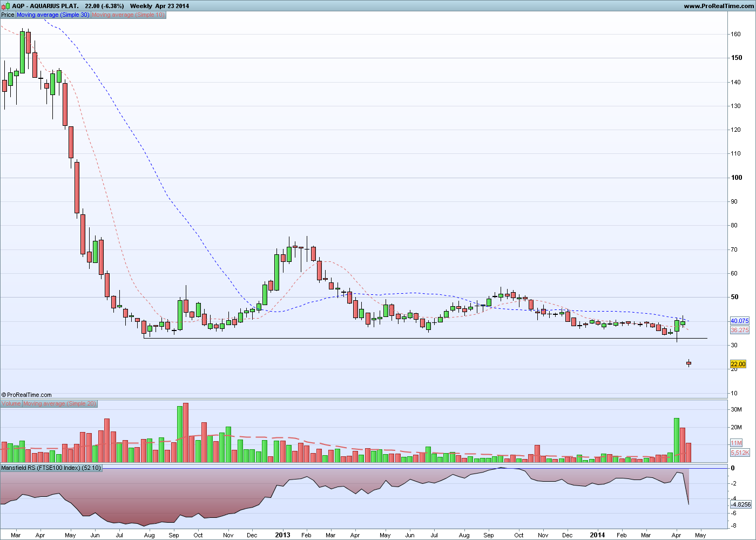Click the © ProRealTime.com copyright text
Image resolution: width=756 pixels, height=540 pixels.
[26, 395]
